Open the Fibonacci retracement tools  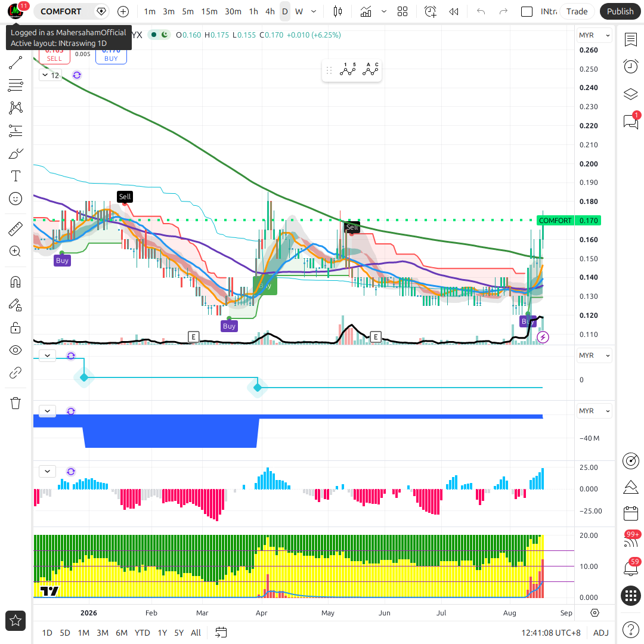pyautogui.click(x=16, y=85)
